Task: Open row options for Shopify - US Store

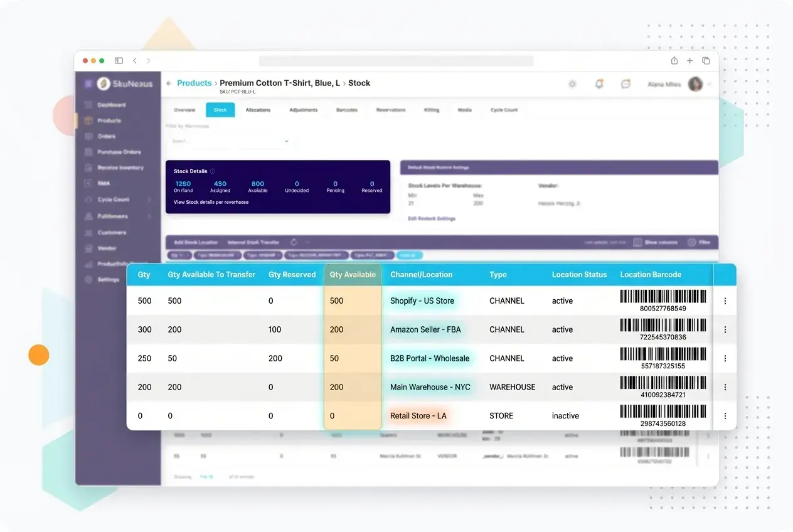Action: [x=725, y=301]
